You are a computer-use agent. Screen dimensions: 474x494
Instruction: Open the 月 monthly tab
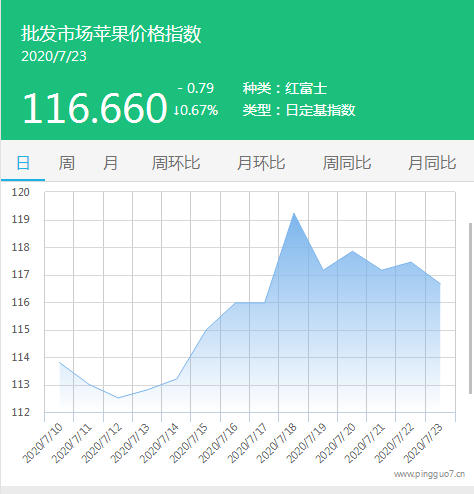tap(110, 163)
